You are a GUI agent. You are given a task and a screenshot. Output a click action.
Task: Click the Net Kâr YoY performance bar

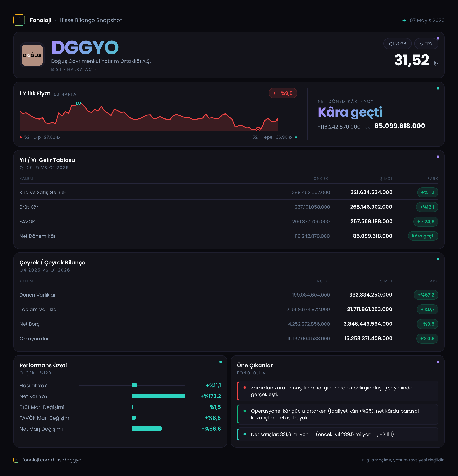point(158,396)
